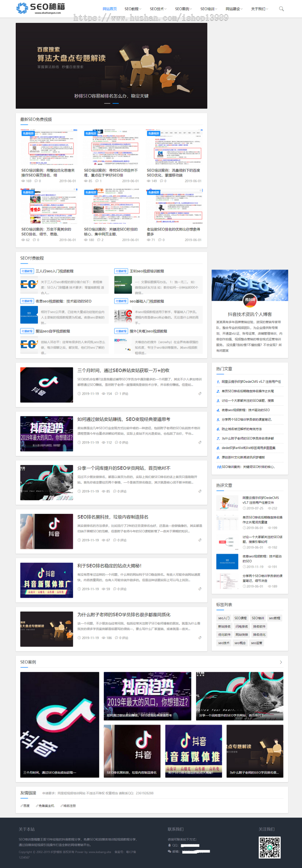Image resolution: width=302 pixels, height=868 pixels.
Task: Click 付费教程 badge beside 爱站seo自学视频教程
Action: 27,331
